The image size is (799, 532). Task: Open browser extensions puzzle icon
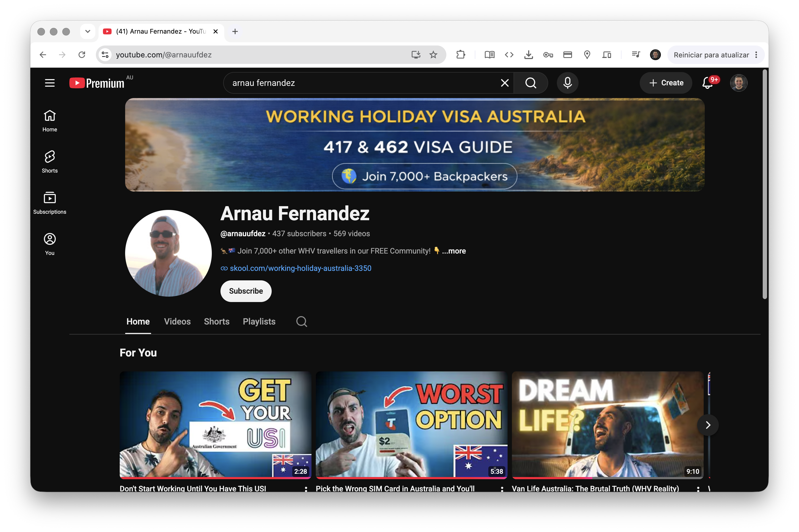460,55
